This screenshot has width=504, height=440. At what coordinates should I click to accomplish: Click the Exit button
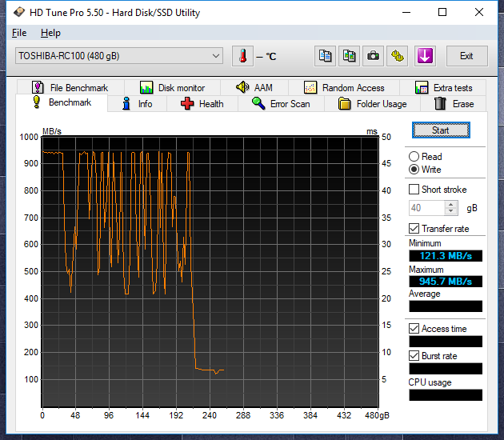pyautogui.click(x=466, y=56)
